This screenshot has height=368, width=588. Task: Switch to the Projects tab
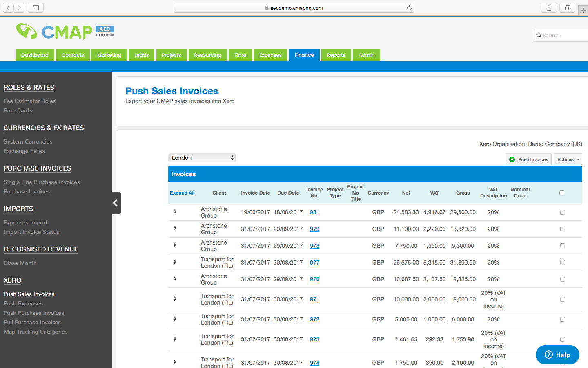(171, 55)
